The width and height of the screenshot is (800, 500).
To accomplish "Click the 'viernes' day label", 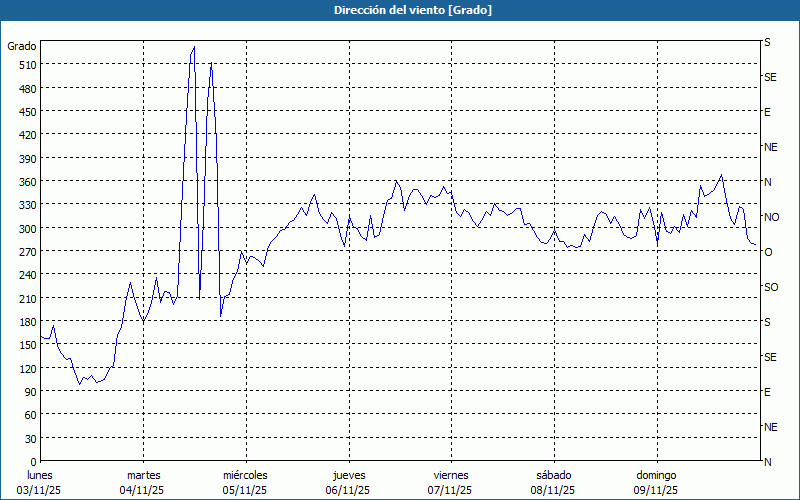I will pos(450,475).
